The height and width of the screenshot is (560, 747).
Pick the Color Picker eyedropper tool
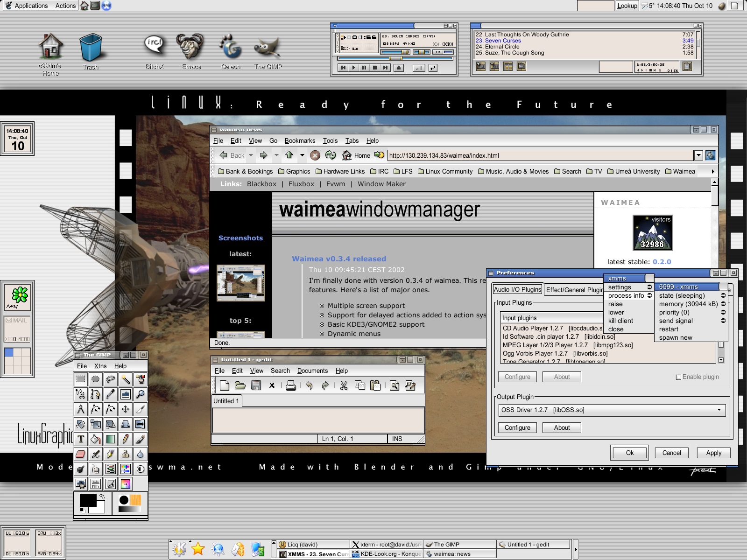(111, 394)
